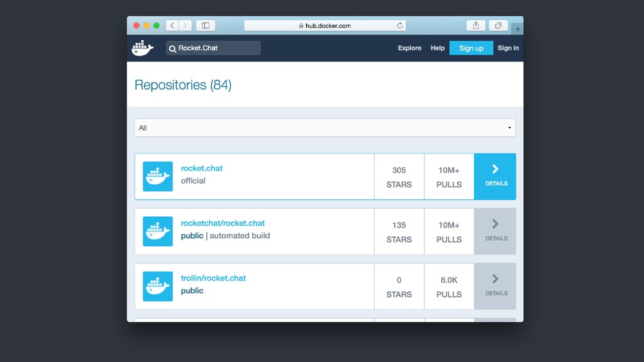Click the Rocket.Chat search field

(x=213, y=48)
